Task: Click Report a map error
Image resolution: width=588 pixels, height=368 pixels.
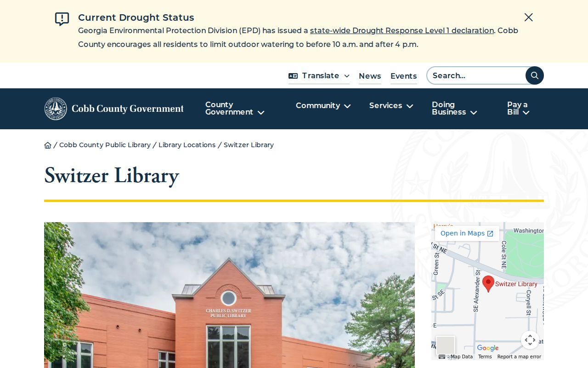Action: (x=519, y=356)
